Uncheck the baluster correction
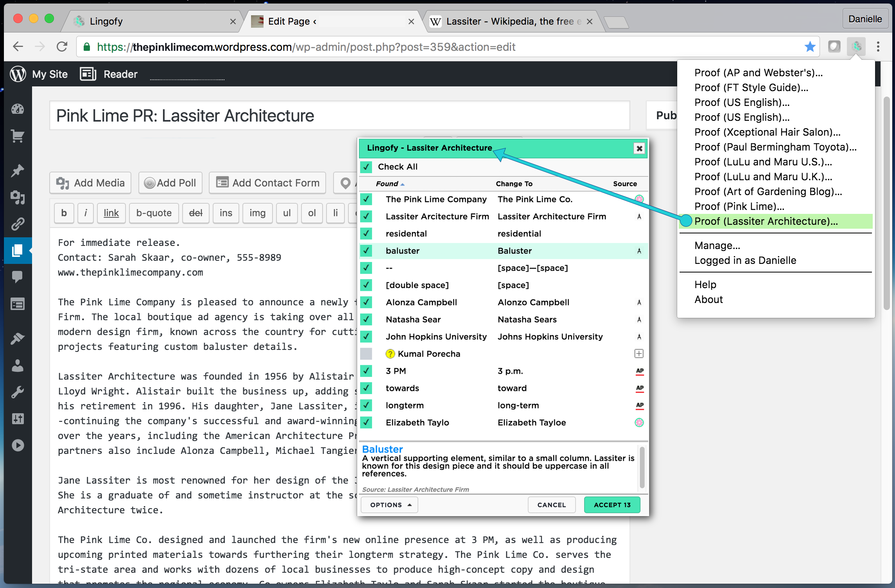Image resolution: width=895 pixels, height=588 pixels. pos(366,251)
